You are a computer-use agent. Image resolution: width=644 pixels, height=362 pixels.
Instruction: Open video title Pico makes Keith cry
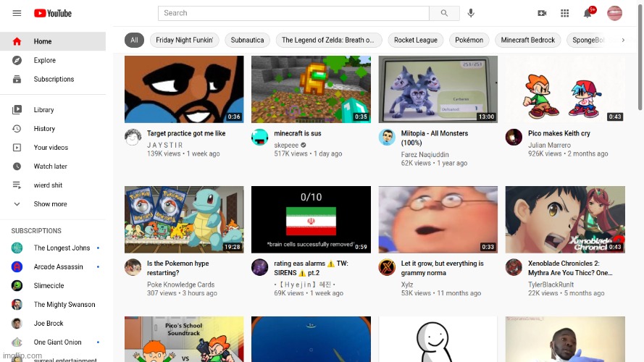click(x=559, y=133)
